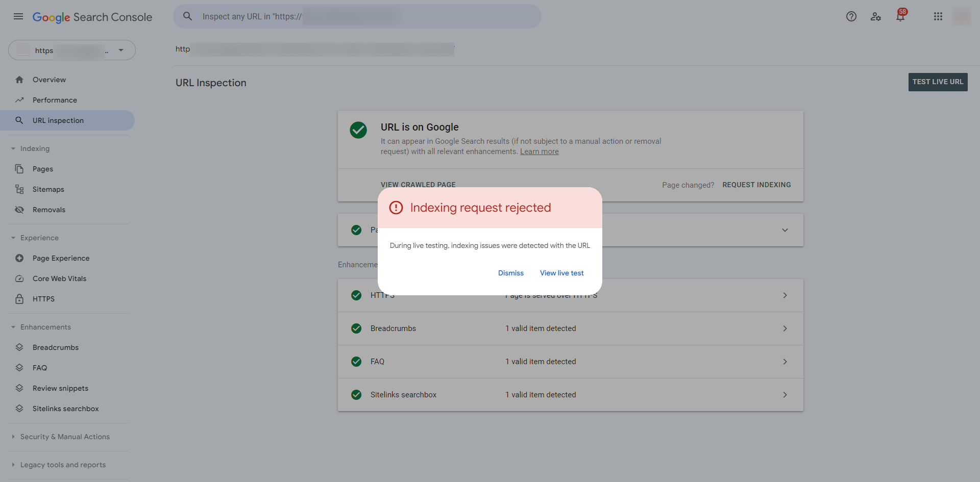Image resolution: width=980 pixels, height=482 pixels.
Task: Click the Pages icon in sidebar
Action: [x=19, y=169]
